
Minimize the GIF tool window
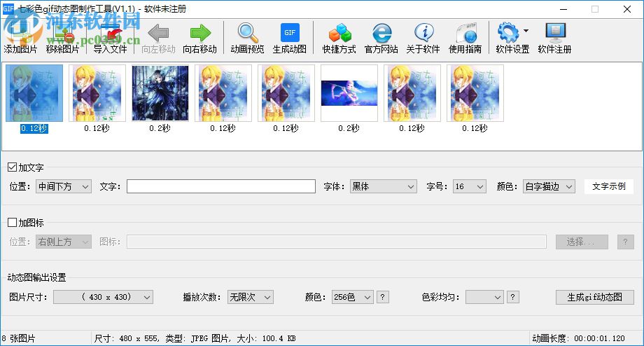pyautogui.click(x=563, y=9)
